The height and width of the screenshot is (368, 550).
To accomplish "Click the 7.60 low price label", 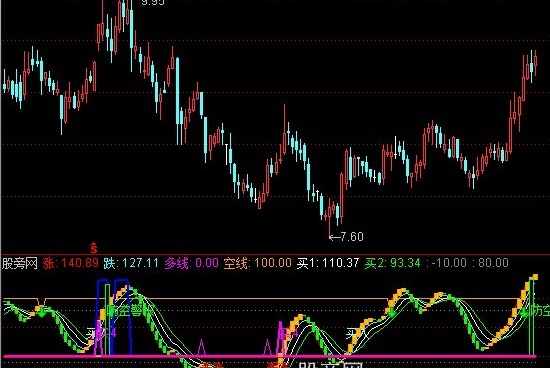I will (x=352, y=237).
